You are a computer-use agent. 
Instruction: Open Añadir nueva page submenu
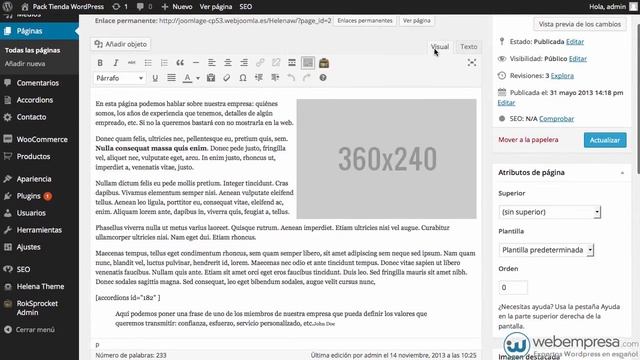click(25, 64)
